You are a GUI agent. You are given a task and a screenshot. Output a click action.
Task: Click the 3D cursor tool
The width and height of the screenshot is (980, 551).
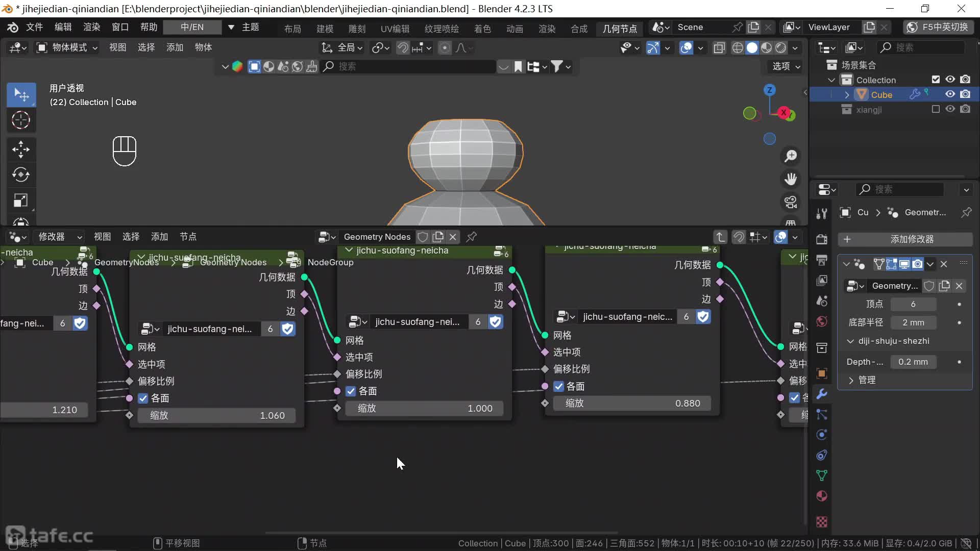pyautogui.click(x=21, y=120)
